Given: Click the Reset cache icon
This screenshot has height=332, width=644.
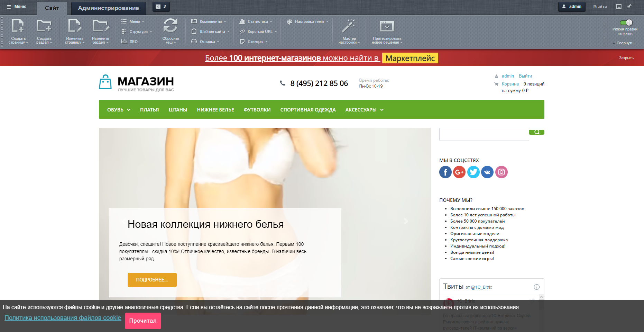Looking at the screenshot, I should 171,26.
